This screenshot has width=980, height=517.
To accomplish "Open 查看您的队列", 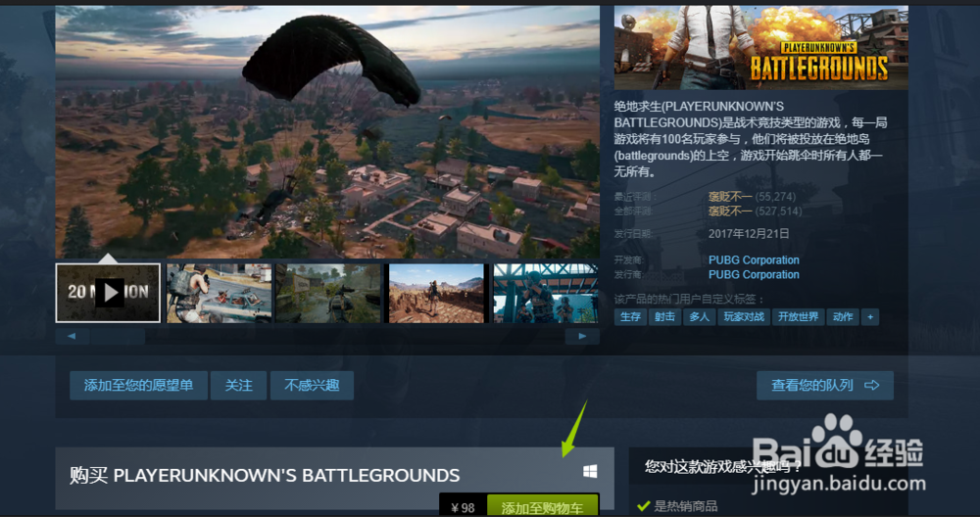I will point(825,385).
